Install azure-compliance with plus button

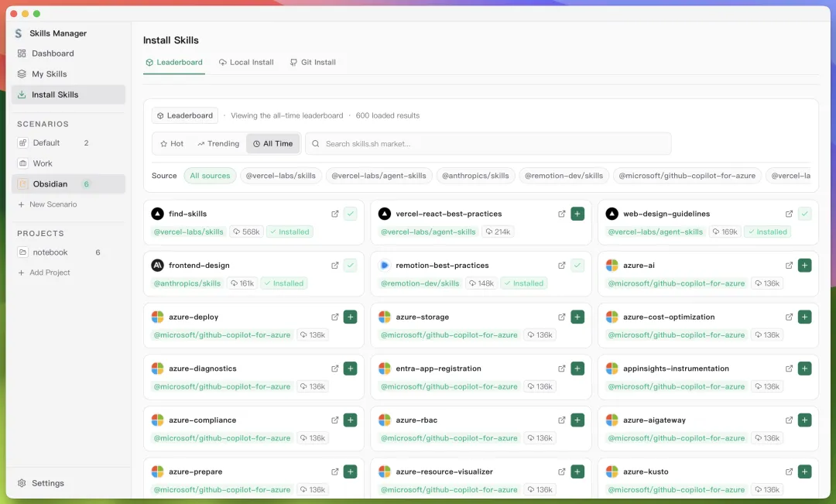[351, 420]
